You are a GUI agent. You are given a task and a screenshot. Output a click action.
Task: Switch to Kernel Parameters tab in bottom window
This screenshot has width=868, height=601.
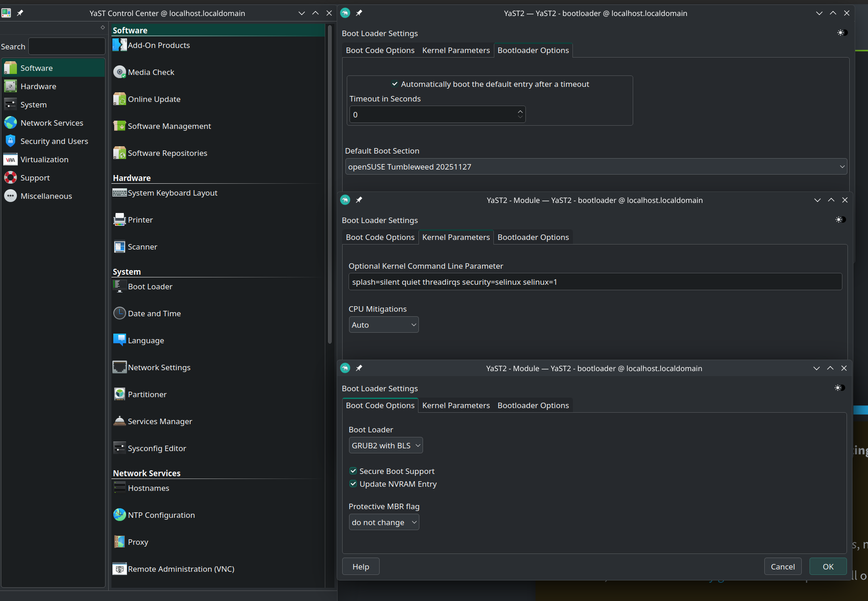coord(455,405)
